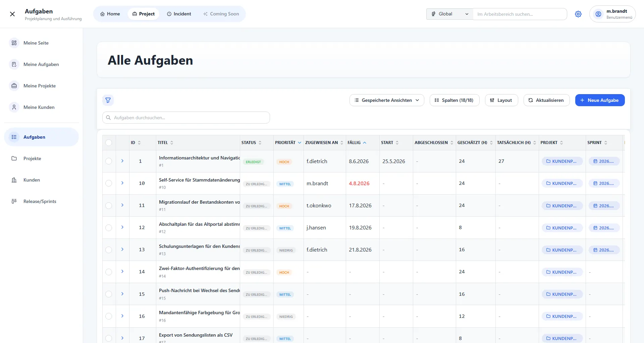644x343 pixels.
Task: Click the Meine Kunden sidebar icon
Action: tap(14, 107)
